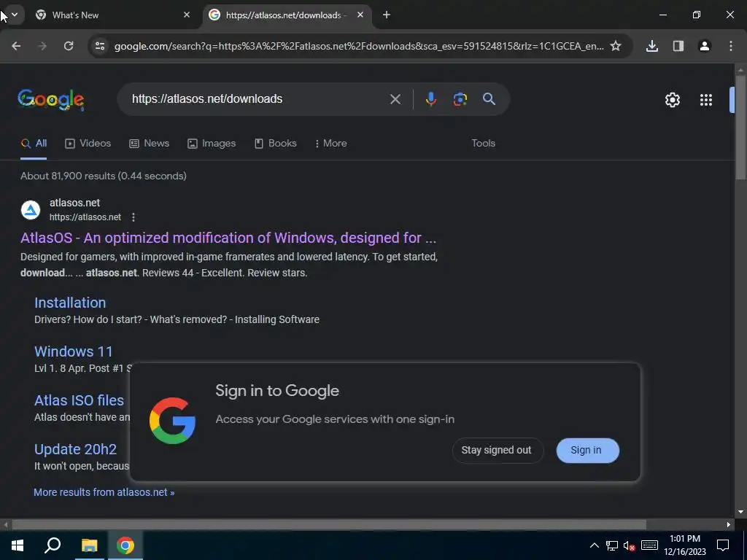Close the What's New tab
This screenshot has height=560, width=747.
click(x=187, y=15)
